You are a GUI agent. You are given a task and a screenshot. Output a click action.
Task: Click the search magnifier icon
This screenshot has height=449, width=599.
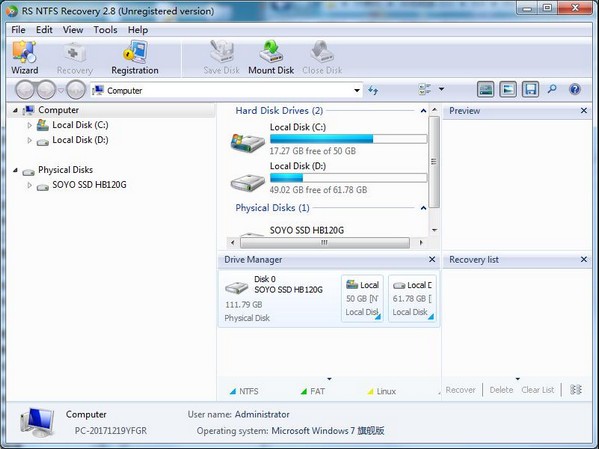coord(552,89)
